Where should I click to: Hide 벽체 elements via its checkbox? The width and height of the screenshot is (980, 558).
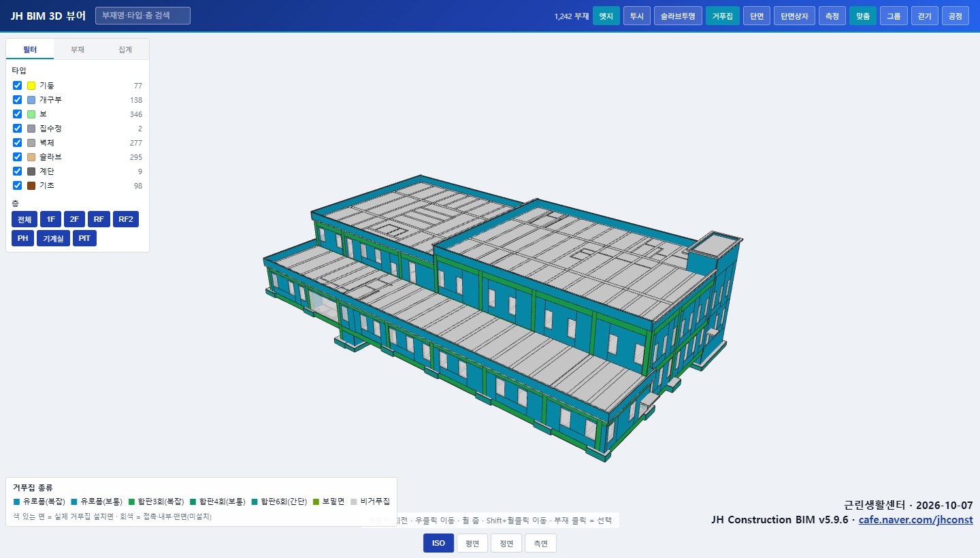coord(18,143)
